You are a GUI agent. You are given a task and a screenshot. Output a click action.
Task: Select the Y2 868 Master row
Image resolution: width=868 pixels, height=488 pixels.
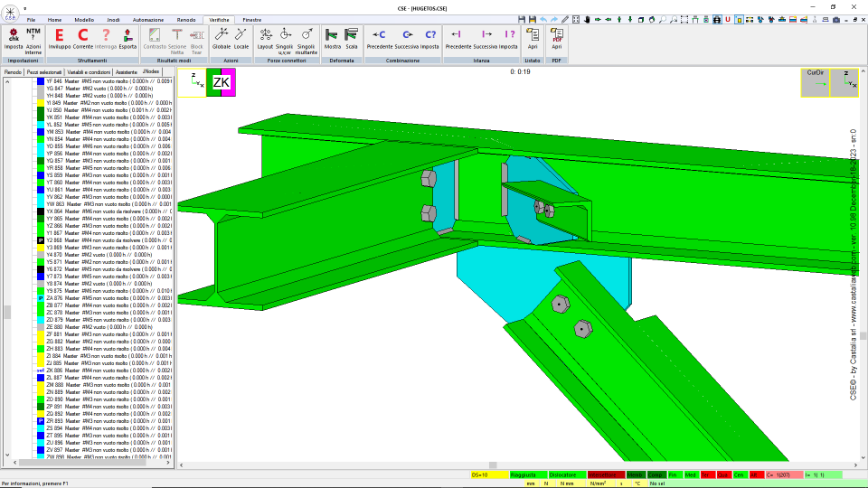pos(104,240)
